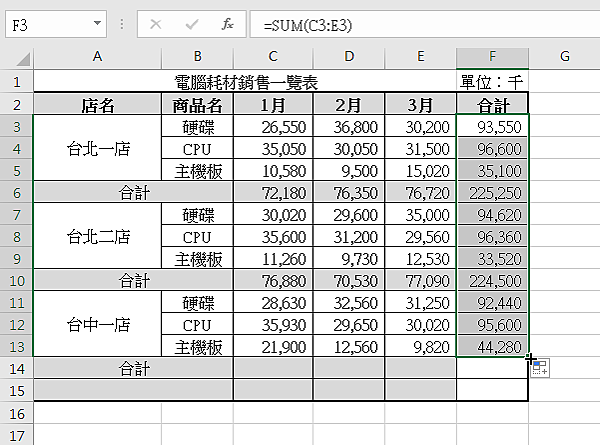
Task: Click the 3月 header cell
Action: click(x=420, y=104)
